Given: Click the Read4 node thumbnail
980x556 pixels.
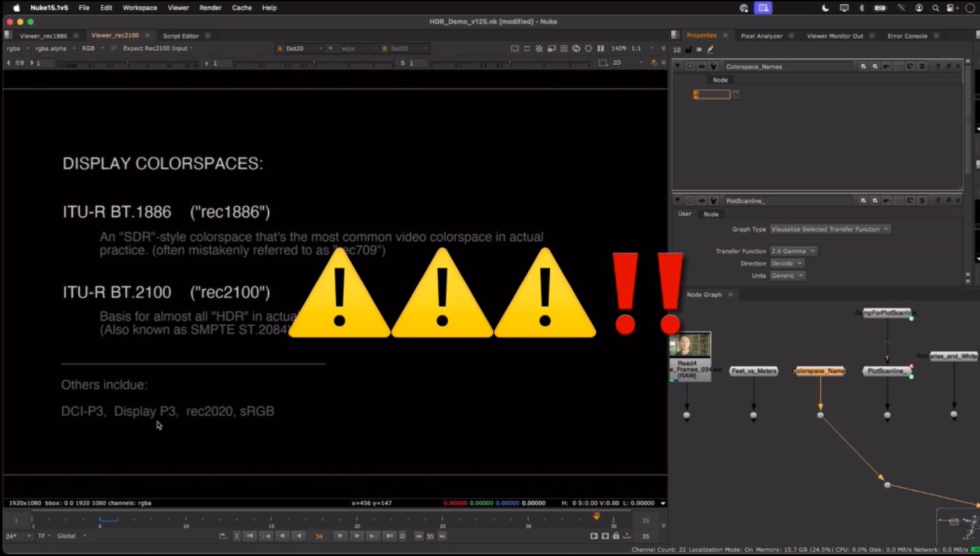Looking at the screenshot, I should click(690, 345).
